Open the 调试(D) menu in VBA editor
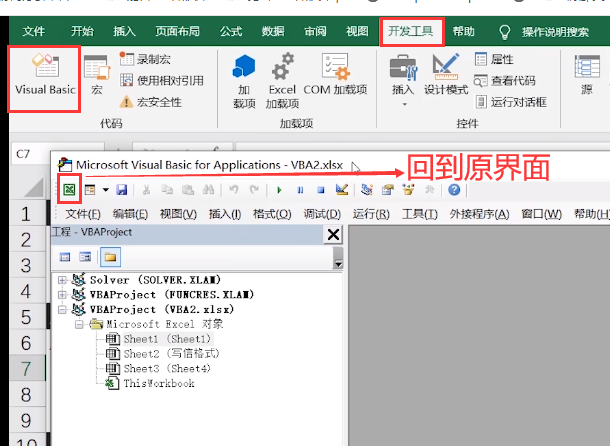Image resolution: width=610 pixels, height=446 pixels. [x=322, y=214]
